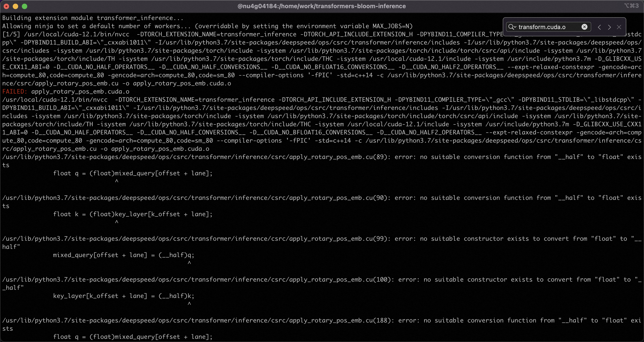Image resolution: width=644 pixels, height=342 pixels.
Task: Close the terminal window with red button
Action: [x=7, y=6]
